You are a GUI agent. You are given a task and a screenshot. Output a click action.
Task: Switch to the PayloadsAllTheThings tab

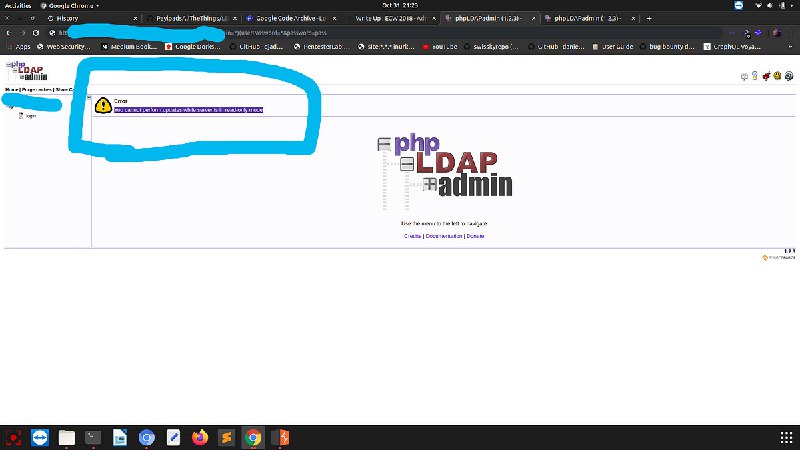191,18
